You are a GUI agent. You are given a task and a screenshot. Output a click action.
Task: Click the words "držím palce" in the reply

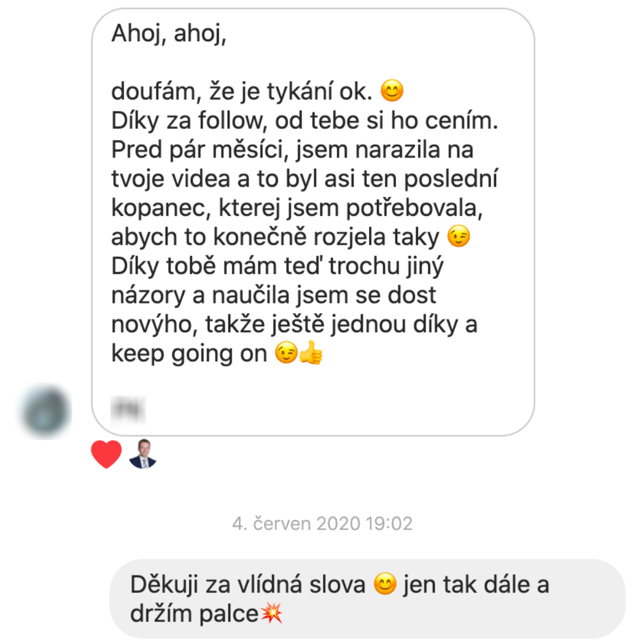194,614
